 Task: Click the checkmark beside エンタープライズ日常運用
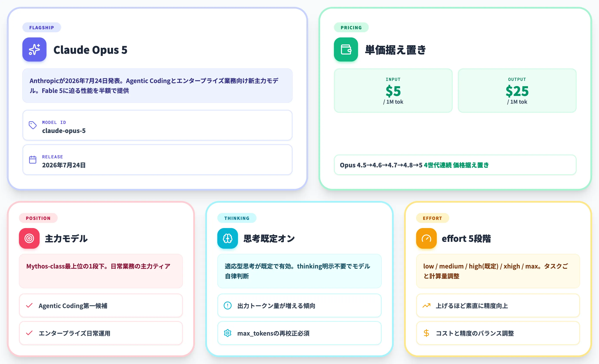pos(29,333)
